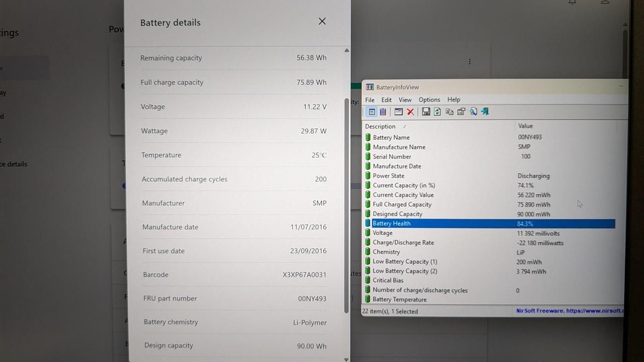Viewport: 644px width, 362px height.
Task: Select the Manufacture Date row in BatteryInfoView
Action: [489, 166]
